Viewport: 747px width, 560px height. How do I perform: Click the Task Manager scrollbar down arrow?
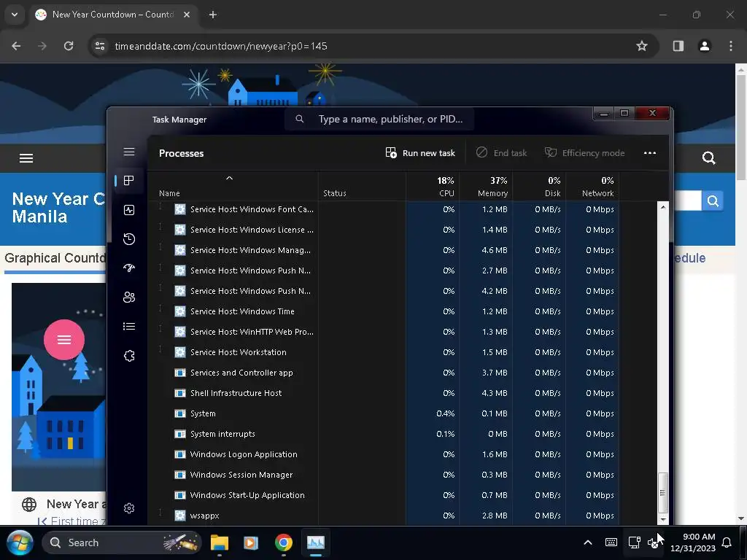(x=662, y=519)
